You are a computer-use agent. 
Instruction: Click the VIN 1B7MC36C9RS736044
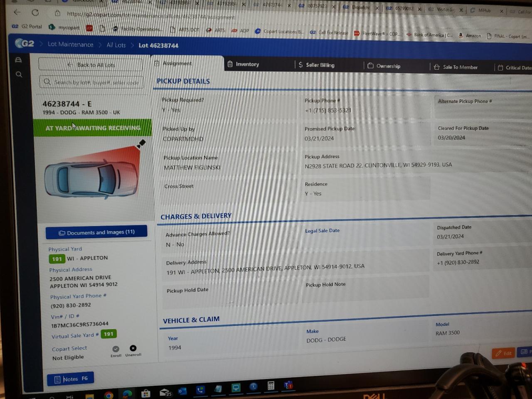(x=80, y=324)
